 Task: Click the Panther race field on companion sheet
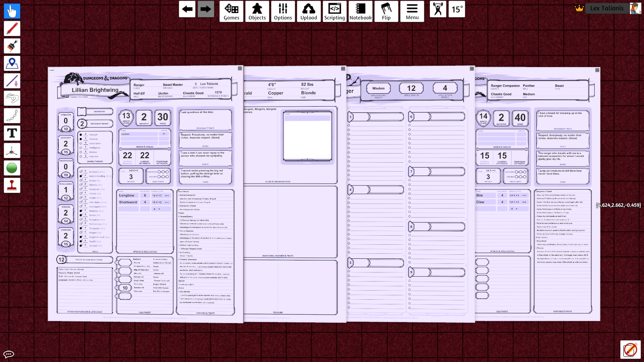click(x=529, y=86)
